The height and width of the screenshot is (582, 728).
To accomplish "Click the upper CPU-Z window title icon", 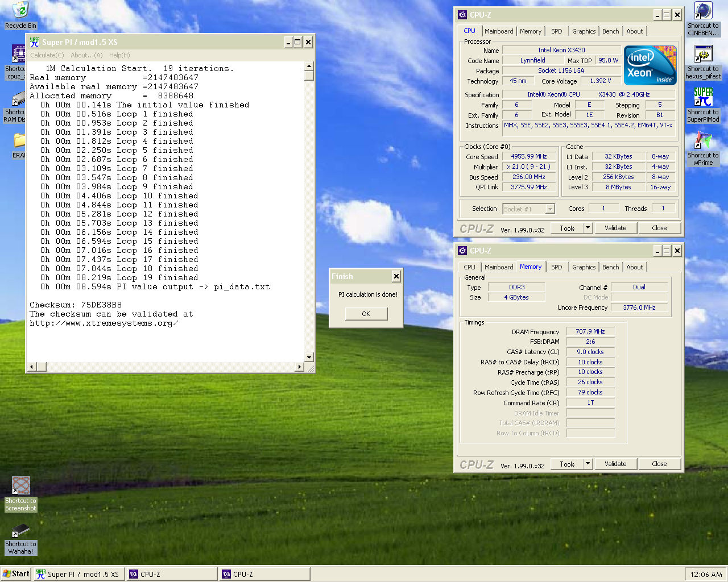I will click(462, 15).
